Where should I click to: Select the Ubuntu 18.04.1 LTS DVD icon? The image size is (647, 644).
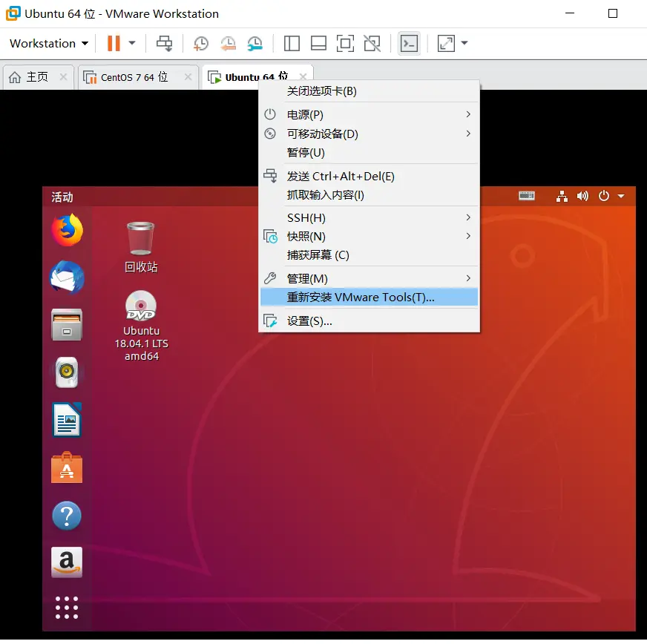pyautogui.click(x=141, y=326)
